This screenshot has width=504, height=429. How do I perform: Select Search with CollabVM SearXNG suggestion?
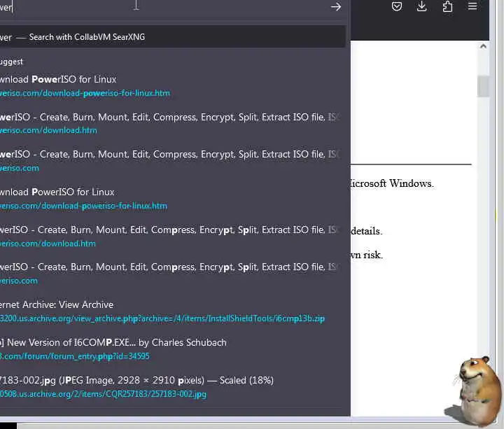[x=172, y=37]
